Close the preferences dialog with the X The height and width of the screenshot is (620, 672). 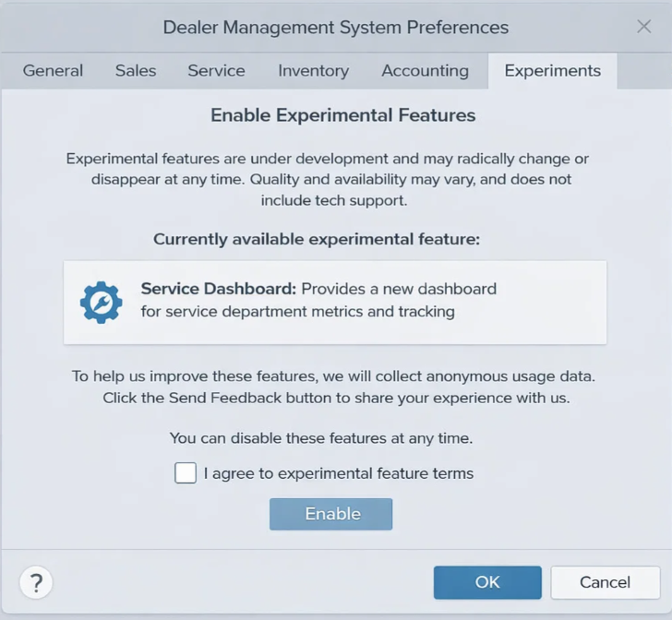coord(643,27)
